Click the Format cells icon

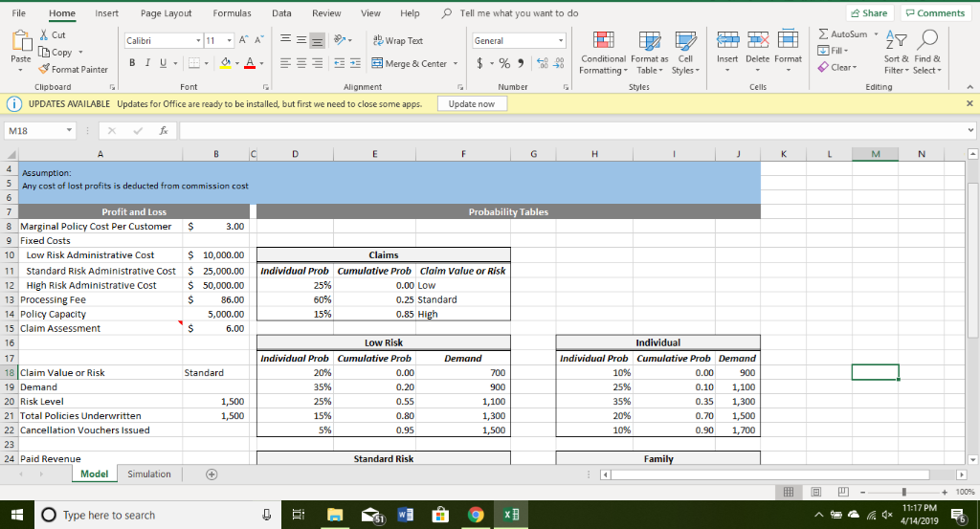point(788,39)
